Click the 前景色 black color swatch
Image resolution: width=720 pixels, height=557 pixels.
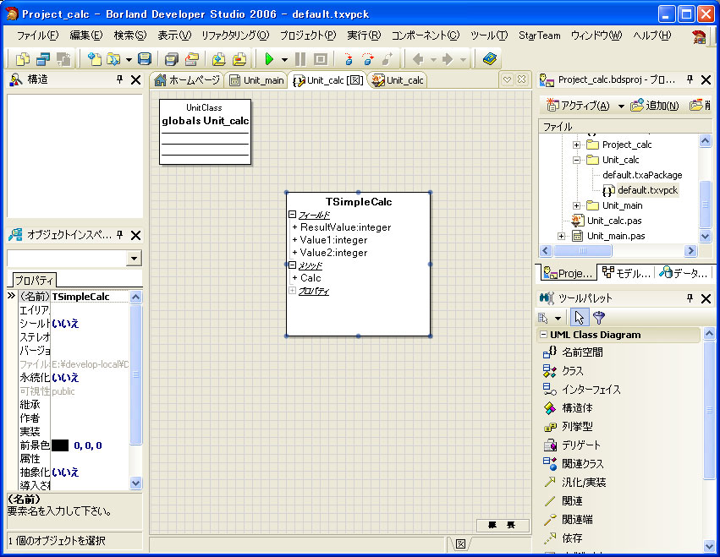60,445
